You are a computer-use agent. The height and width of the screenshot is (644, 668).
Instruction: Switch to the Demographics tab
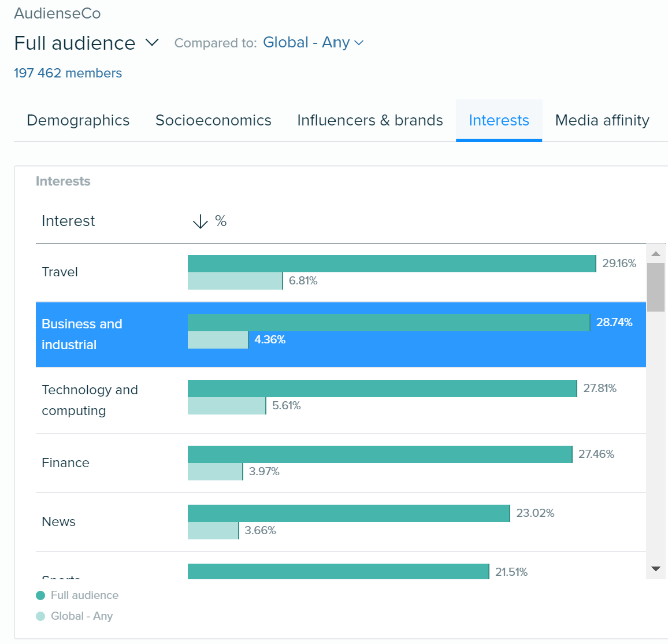78,120
